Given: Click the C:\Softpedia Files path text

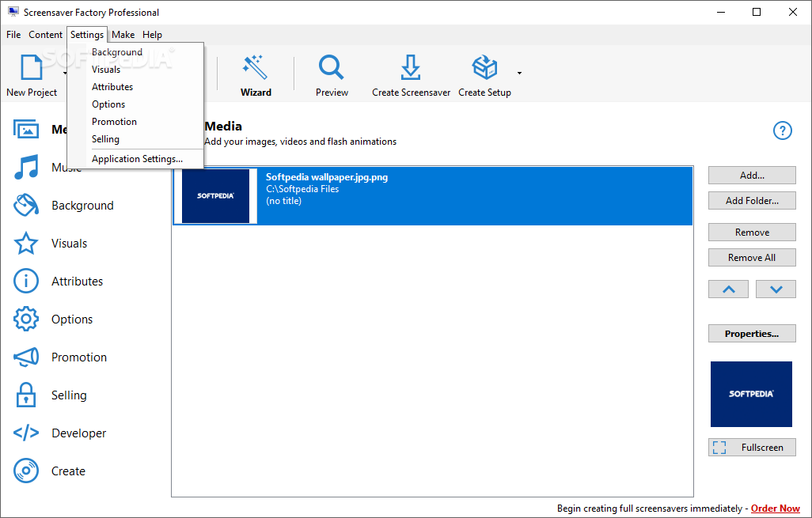Looking at the screenshot, I should tap(302, 189).
